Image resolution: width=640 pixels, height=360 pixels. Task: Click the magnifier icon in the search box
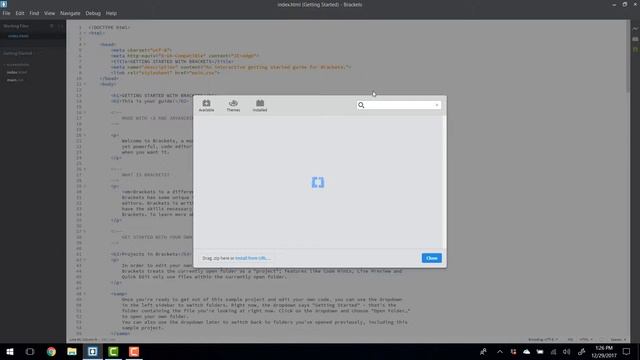click(361, 105)
